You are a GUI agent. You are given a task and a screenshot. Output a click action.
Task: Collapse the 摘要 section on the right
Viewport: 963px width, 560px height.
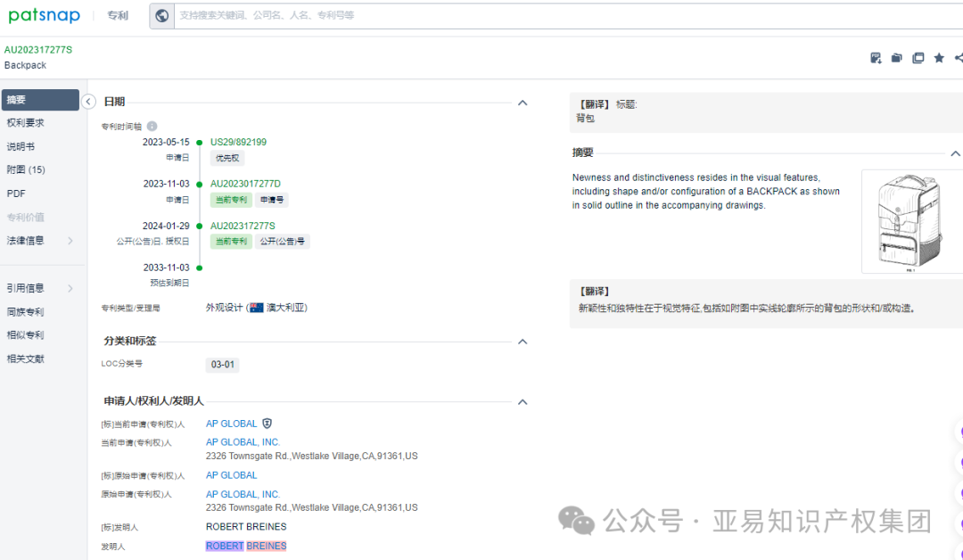click(x=955, y=152)
